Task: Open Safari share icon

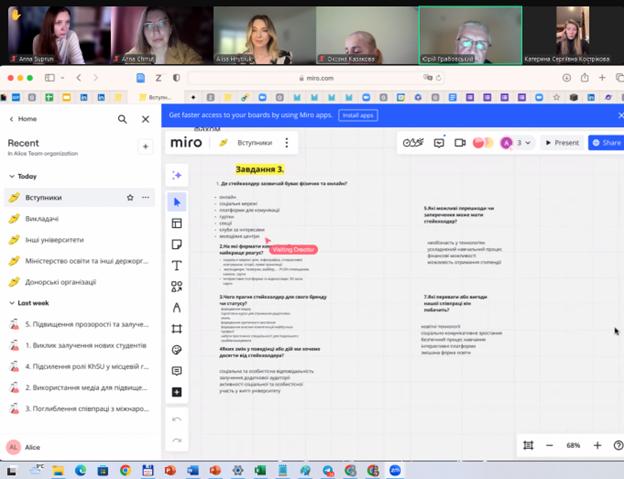Action: click(x=584, y=78)
